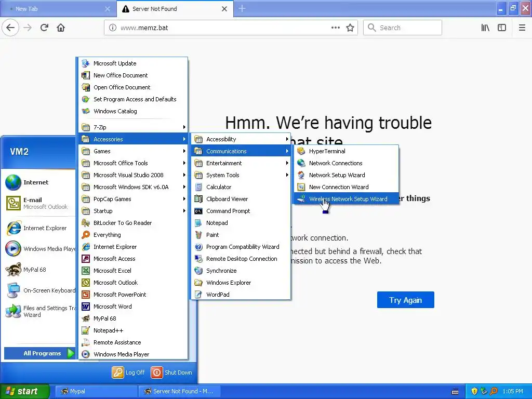The height and width of the screenshot is (399, 532).
Task: Expand the Entertainment submenu arrow
Action: [x=287, y=163]
